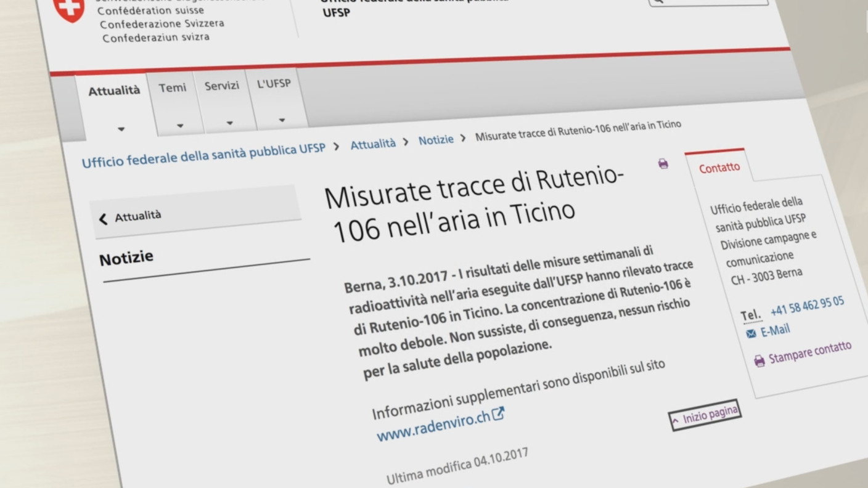Expand the Temi menu dropdown arrow
Screen dimensions: 868x488
pyautogui.click(x=180, y=126)
